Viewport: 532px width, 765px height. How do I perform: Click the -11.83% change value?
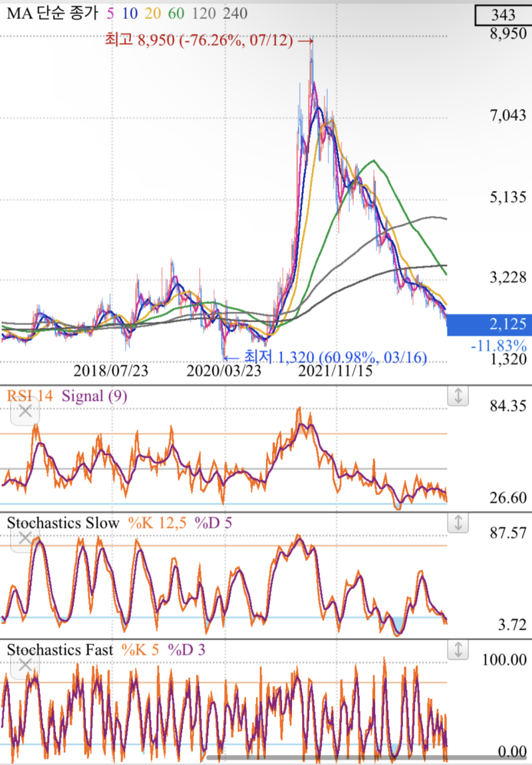(x=498, y=346)
